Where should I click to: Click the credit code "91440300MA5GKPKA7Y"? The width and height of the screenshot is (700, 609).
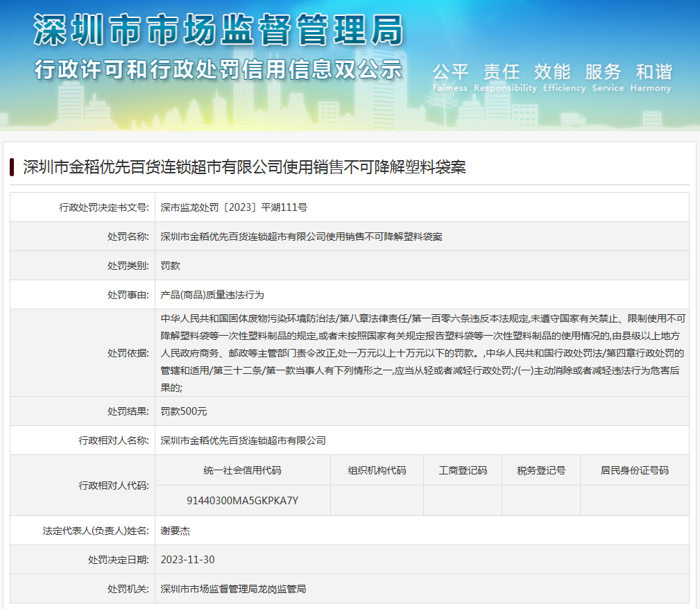[242, 501]
